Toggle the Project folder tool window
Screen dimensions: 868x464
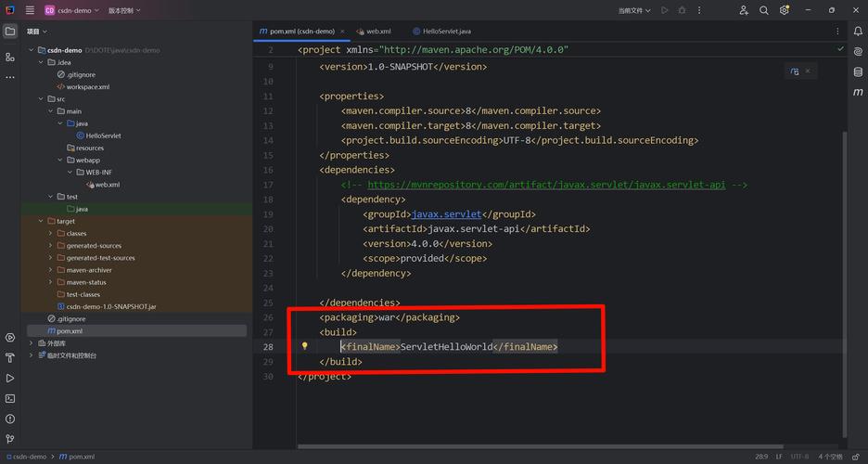(10, 32)
